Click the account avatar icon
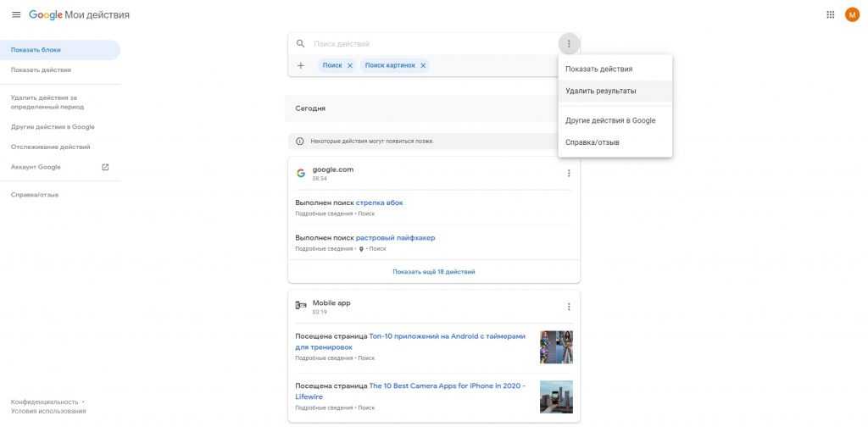This screenshot has width=868, height=427. tap(852, 15)
